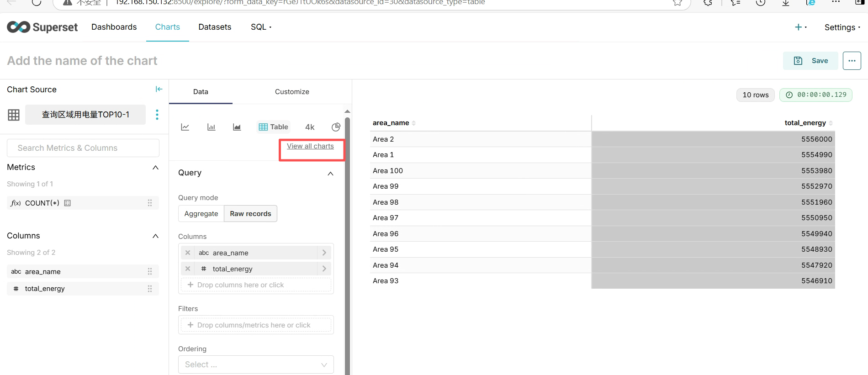Collapse the Columns section
868x375 pixels.
[x=155, y=236]
